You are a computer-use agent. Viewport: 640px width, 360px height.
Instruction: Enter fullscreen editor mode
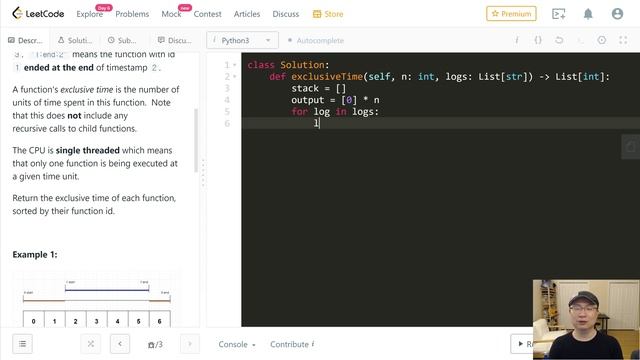tap(623, 40)
